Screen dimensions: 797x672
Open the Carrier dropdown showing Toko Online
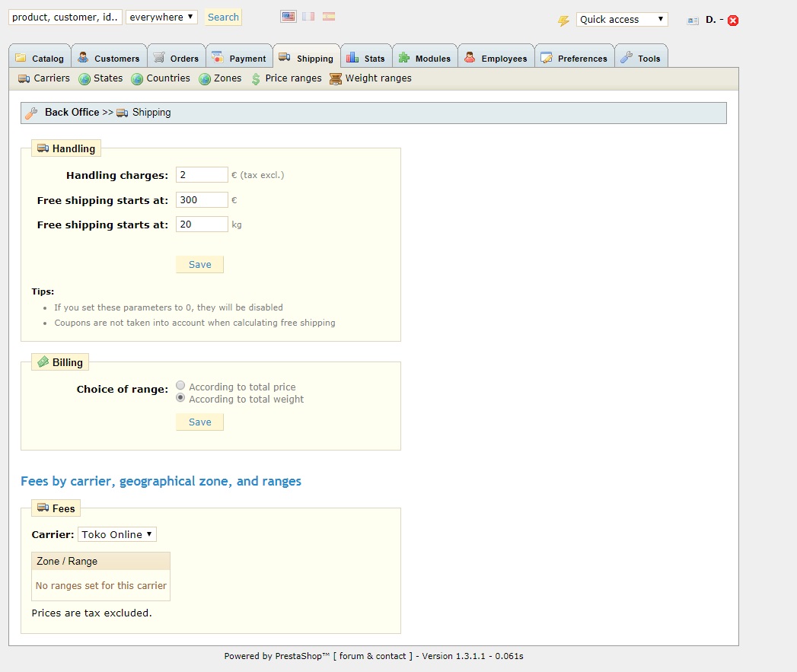click(x=116, y=533)
